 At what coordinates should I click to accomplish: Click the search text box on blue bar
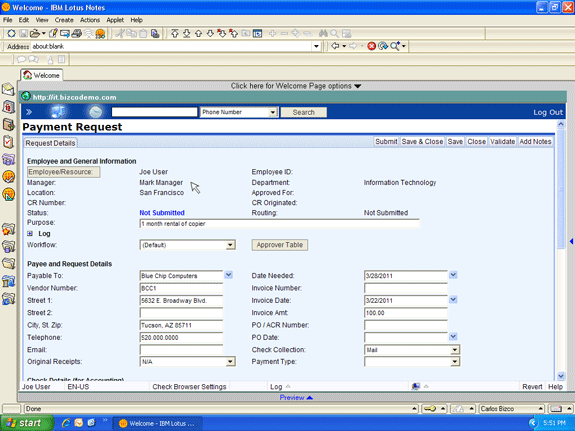(154, 112)
